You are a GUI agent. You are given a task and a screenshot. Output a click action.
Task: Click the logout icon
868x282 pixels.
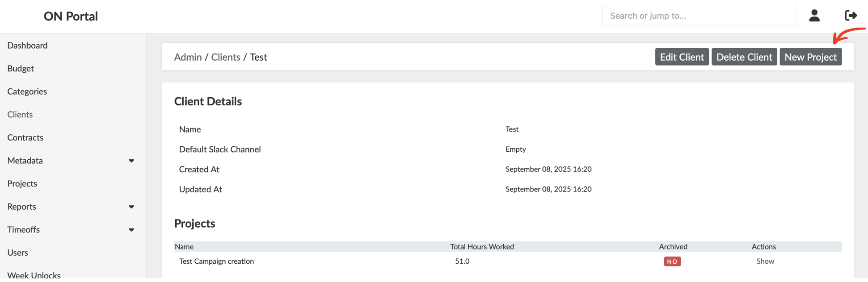point(851,16)
